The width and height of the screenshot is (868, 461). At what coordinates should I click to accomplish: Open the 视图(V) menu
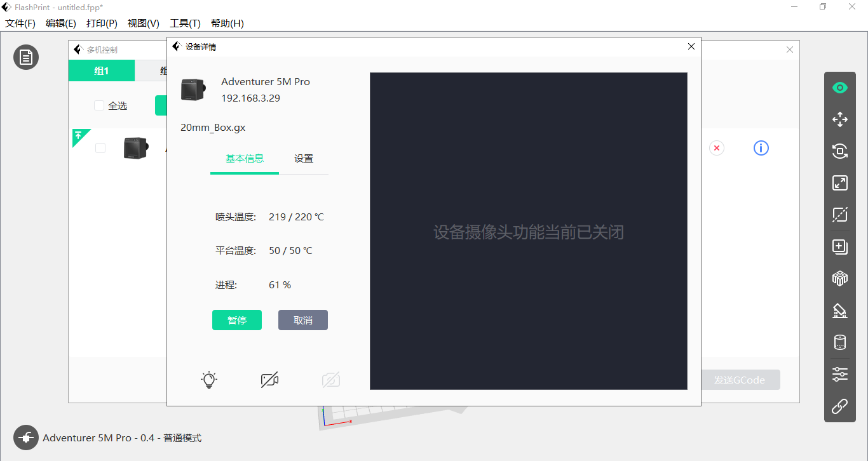click(144, 23)
